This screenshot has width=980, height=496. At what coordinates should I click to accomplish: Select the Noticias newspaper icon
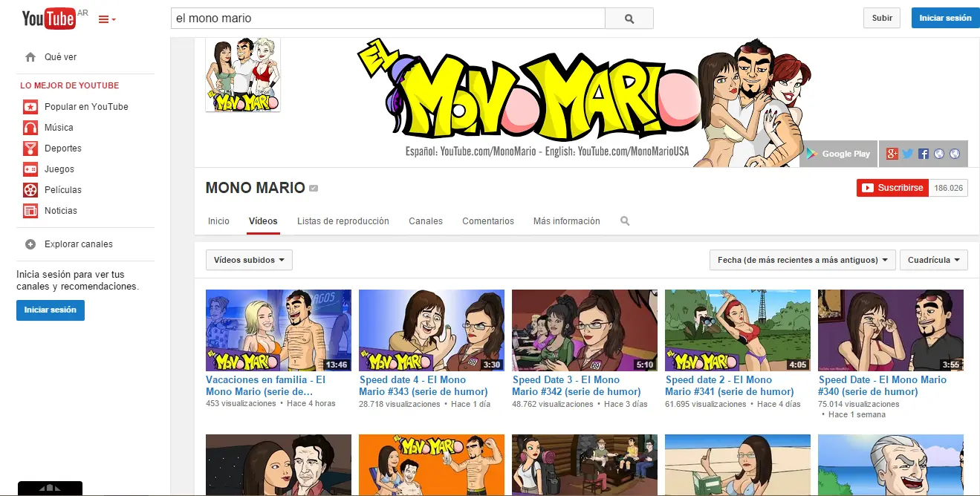[30, 211]
